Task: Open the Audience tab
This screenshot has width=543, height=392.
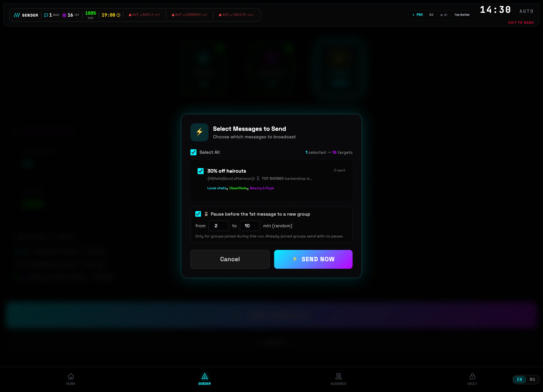Action: pos(338,379)
